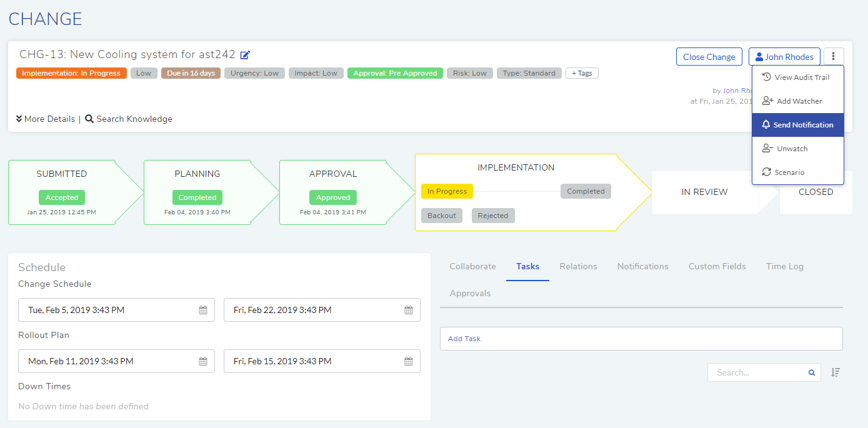Click the 'No Down time has been defined' text

(83, 406)
